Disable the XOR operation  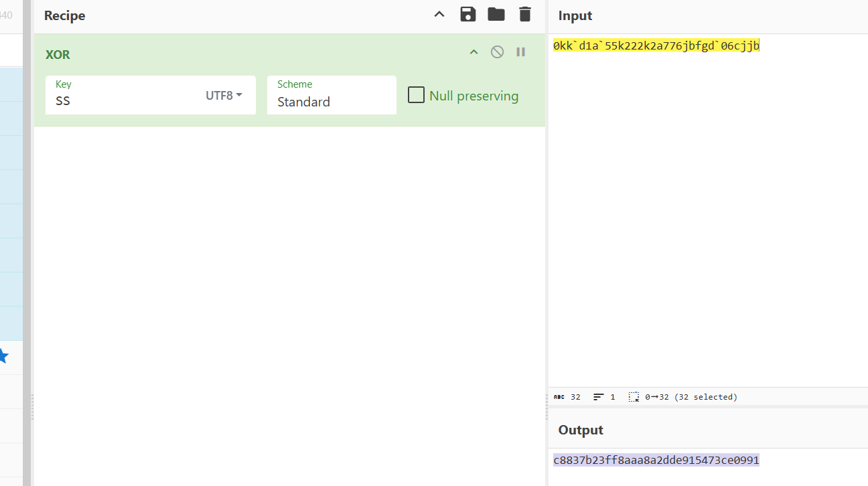pos(497,52)
